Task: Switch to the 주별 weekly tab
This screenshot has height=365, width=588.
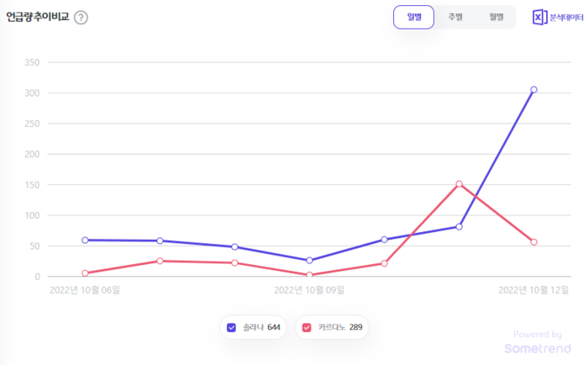Action: pyautogui.click(x=454, y=17)
